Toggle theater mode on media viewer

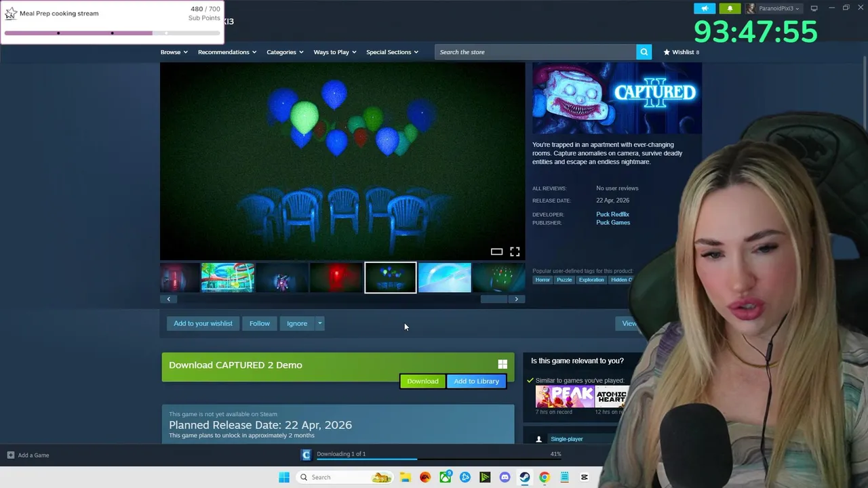[496, 251]
